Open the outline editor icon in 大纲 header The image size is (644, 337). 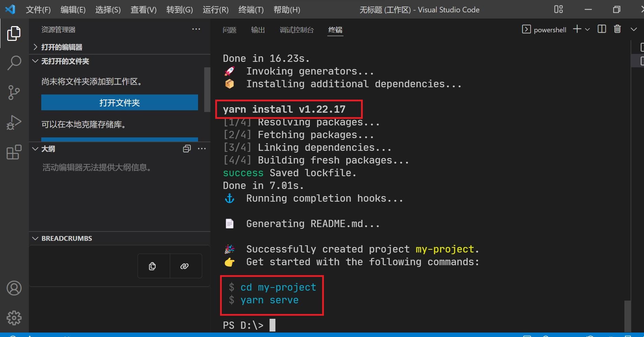(187, 149)
